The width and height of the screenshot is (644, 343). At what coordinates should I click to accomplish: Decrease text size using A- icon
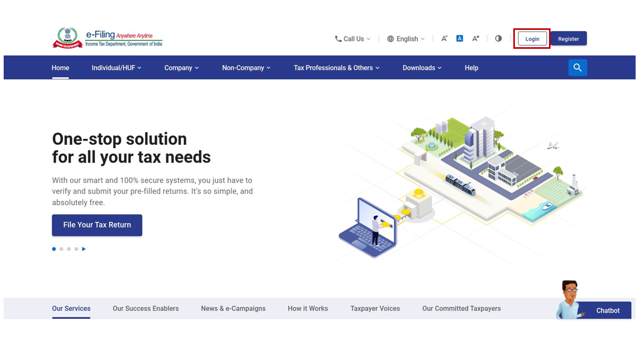click(444, 38)
